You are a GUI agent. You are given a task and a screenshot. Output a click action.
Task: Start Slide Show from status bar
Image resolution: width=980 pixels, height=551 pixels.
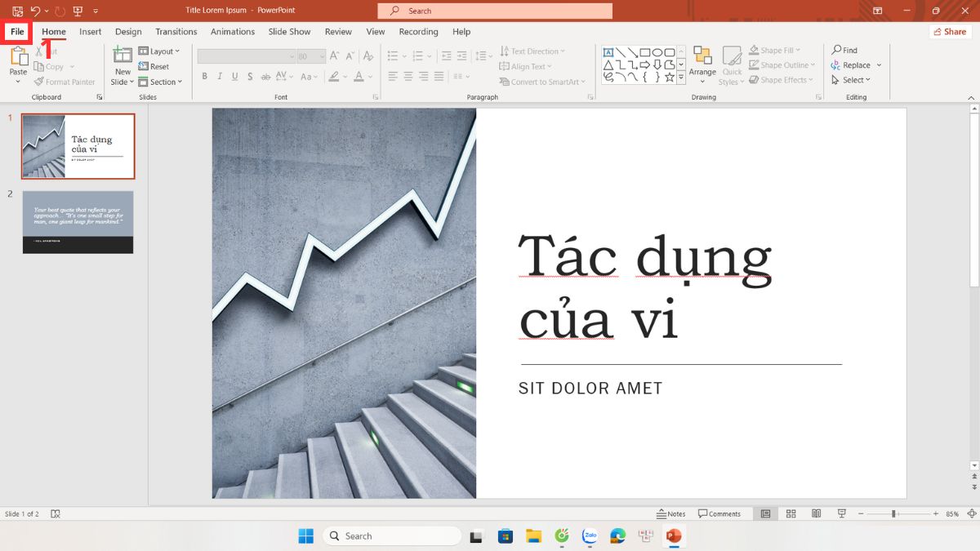(x=841, y=514)
